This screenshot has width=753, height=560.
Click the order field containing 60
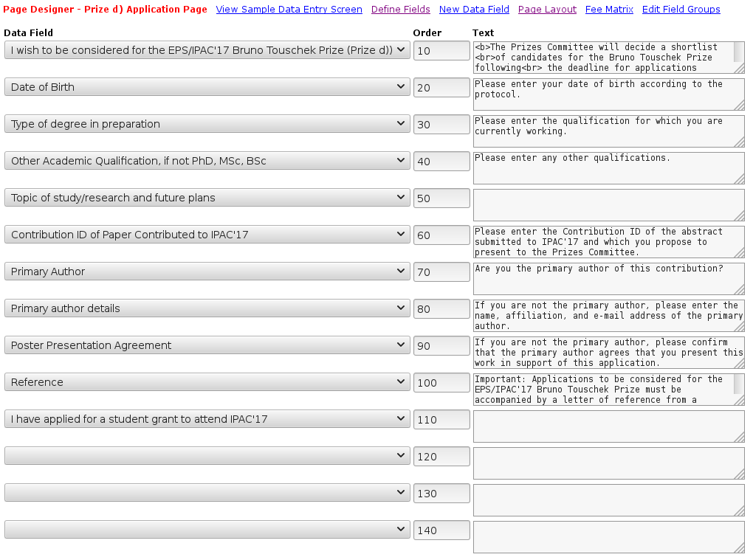point(441,235)
